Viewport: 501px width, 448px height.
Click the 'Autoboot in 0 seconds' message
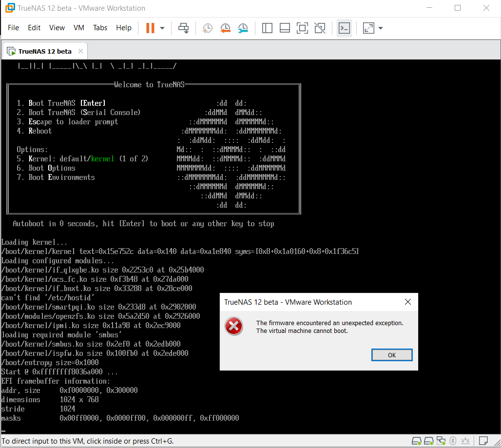tap(143, 224)
